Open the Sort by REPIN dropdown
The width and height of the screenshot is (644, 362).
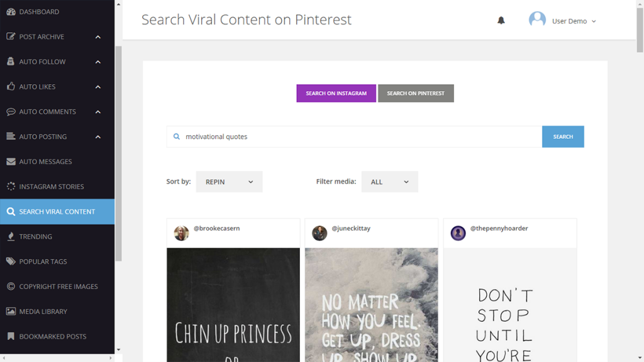[229, 182]
